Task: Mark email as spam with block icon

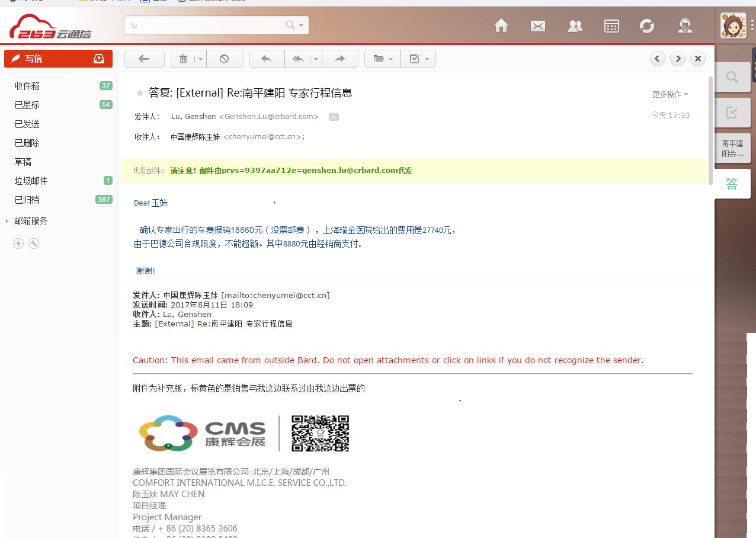Action: (225, 59)
